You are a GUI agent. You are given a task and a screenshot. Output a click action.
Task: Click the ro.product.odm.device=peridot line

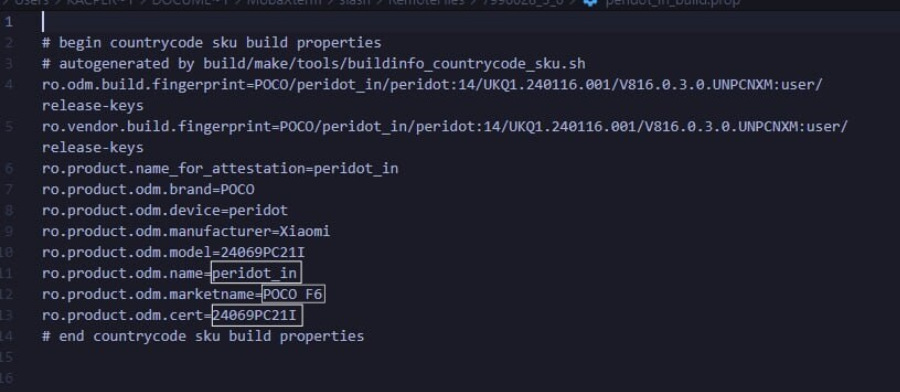point(165,211)
